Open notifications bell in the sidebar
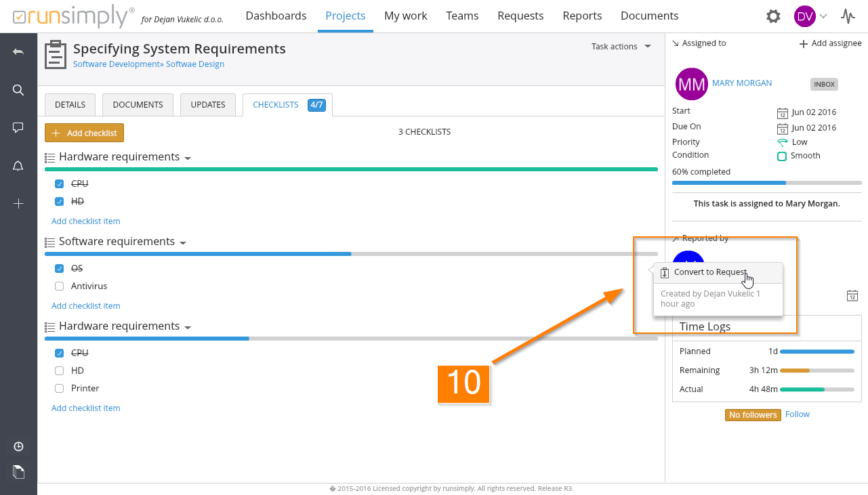The height and width of the screenshot is (495, 868). point(18,166)
